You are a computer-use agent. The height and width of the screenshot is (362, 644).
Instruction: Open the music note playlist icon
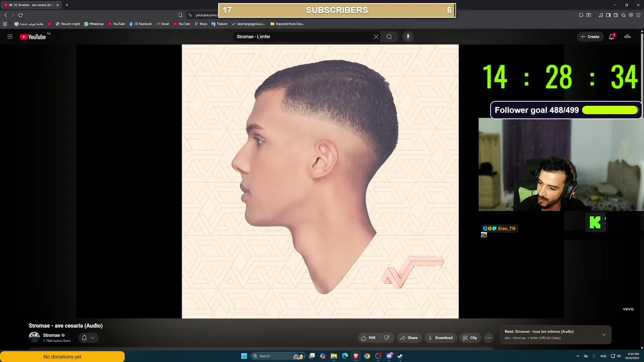pyautogui.click(x=601, y=15)
